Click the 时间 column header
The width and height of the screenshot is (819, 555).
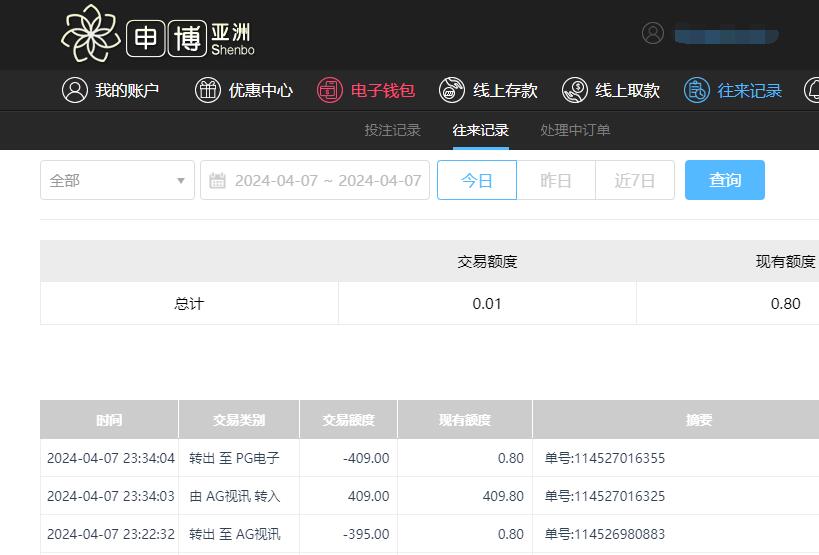pos(109,420)
